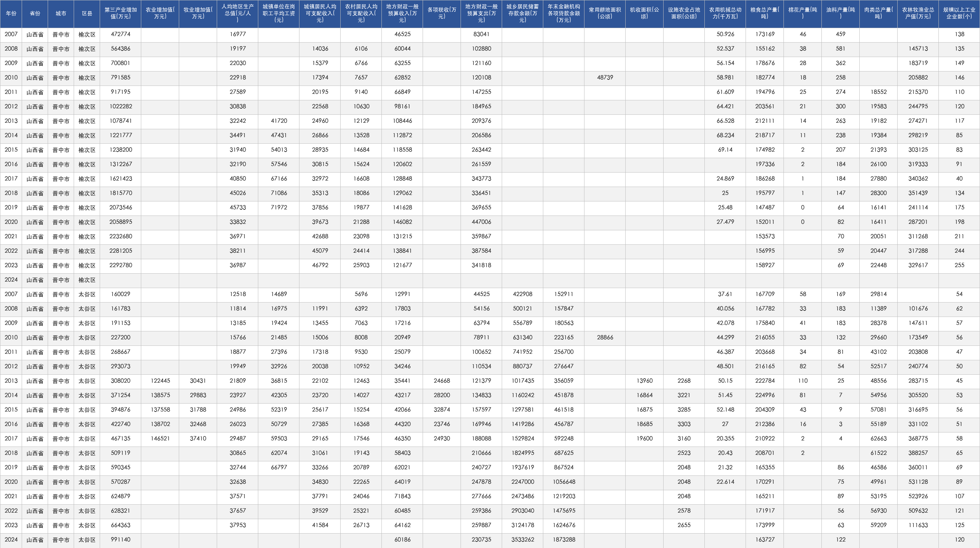The image size is (980, 548).
Task: Select the 棉花产量 column header
Action: 803,14
